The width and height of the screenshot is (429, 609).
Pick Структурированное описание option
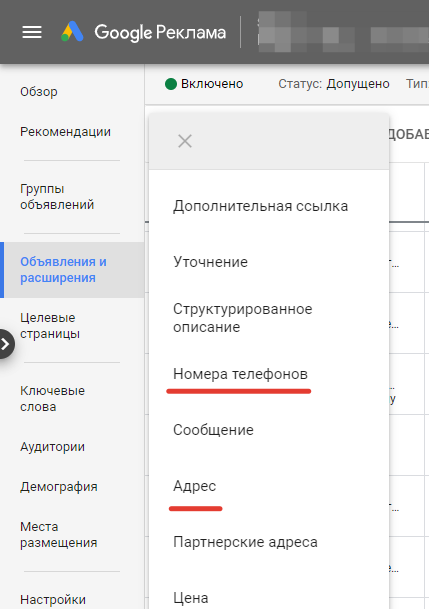coord(243,318)
